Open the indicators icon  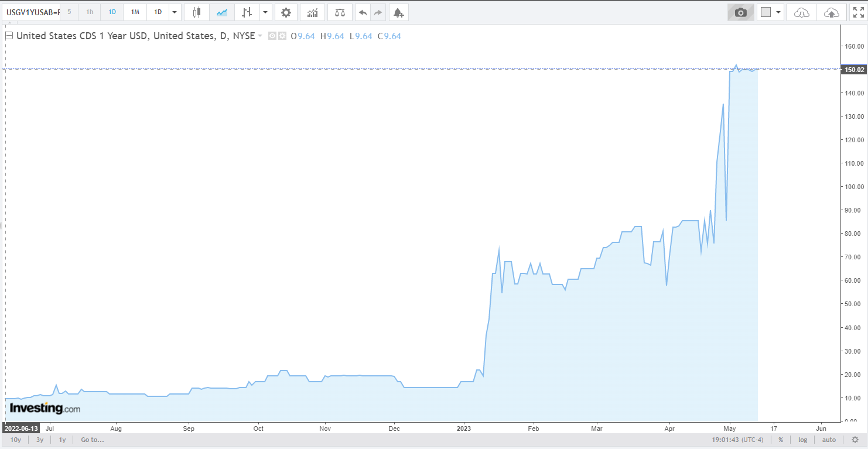[313, 12]
